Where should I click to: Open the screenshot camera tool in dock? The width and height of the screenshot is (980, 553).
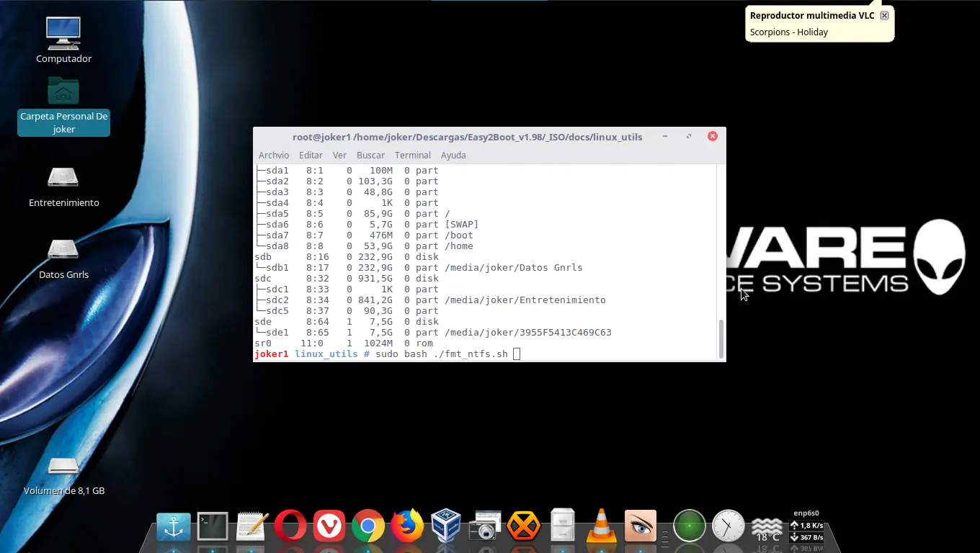485,526
